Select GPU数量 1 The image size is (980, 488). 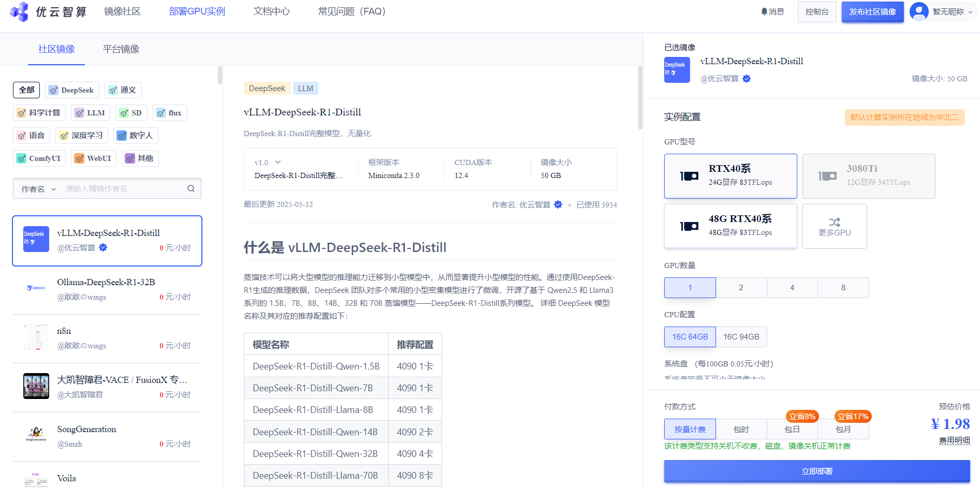point(690,288)
